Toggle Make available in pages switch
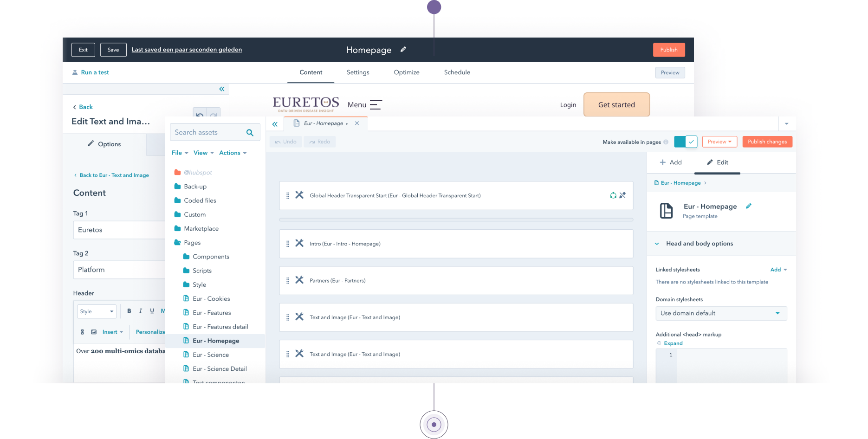This screenshot has width=868, height=439. [686, 142]
